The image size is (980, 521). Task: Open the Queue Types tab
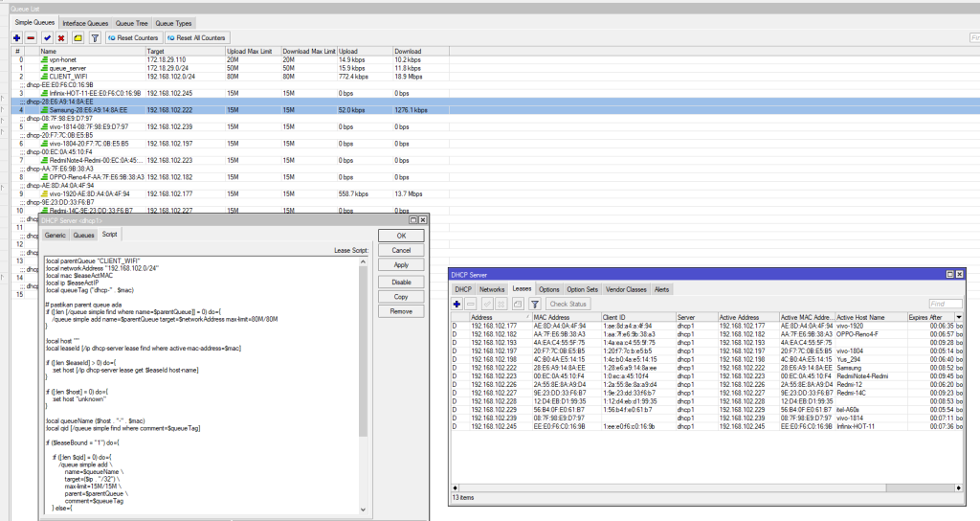click(x=174, y=23)
